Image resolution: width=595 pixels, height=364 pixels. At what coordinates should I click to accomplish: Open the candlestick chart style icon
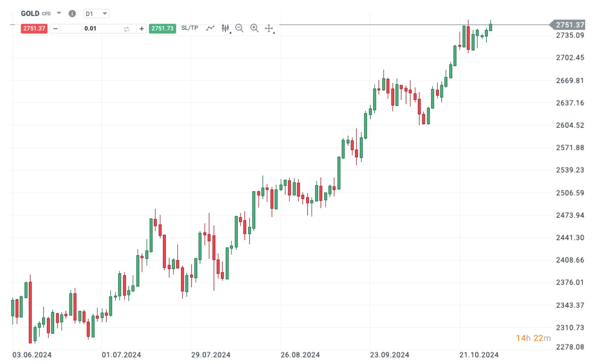[x=225, y=28]
